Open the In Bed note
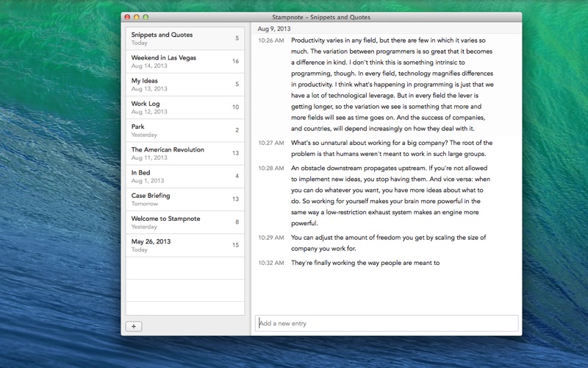This screenshot has width=588, height=368. [x=185, y=177]
